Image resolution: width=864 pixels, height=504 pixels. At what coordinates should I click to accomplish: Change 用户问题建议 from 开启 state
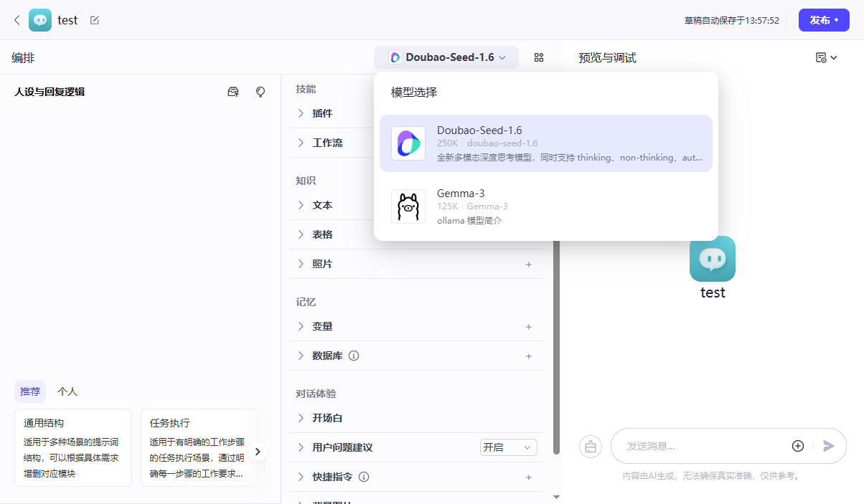tap(508, 447)
